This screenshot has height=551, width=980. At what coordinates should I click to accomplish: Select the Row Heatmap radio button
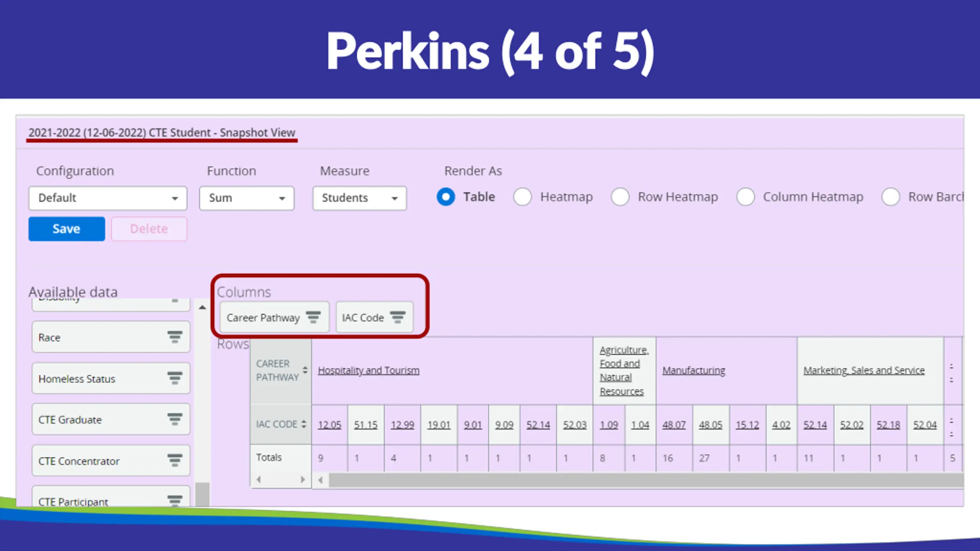(x=620, y=197)
